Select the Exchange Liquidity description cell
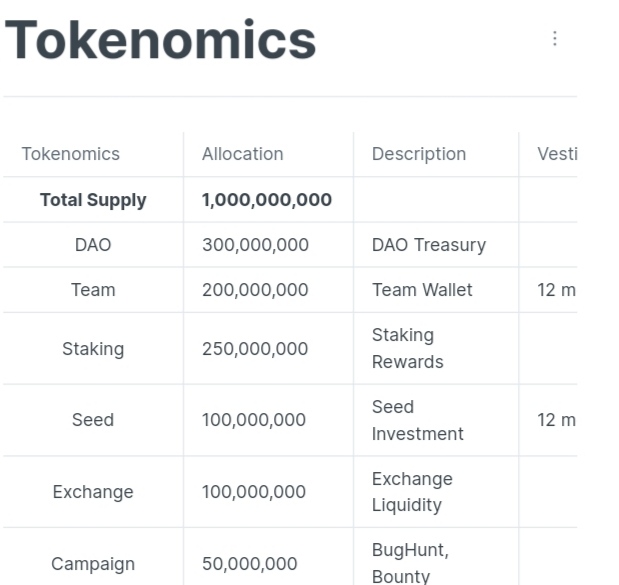This screenshot has height=585, width=619. pyautogui.click(x=411, y=492)
